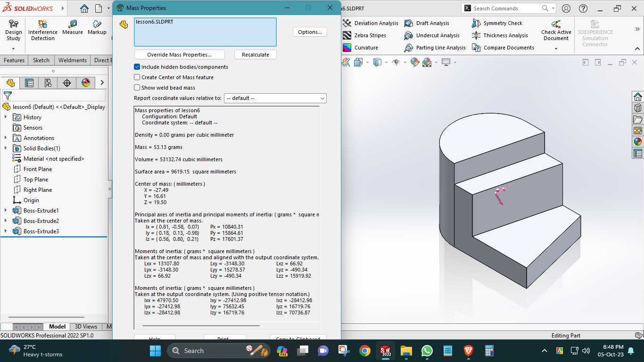Viewport: 644px width, 362px height.
Task: Open SolidWorks Help question icon
Action: coord(583,8)
